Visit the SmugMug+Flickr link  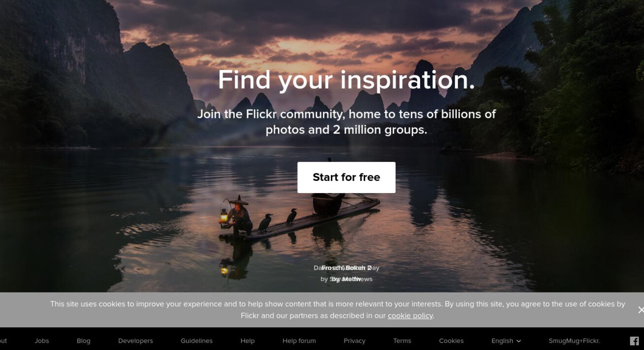pos(574,341)
